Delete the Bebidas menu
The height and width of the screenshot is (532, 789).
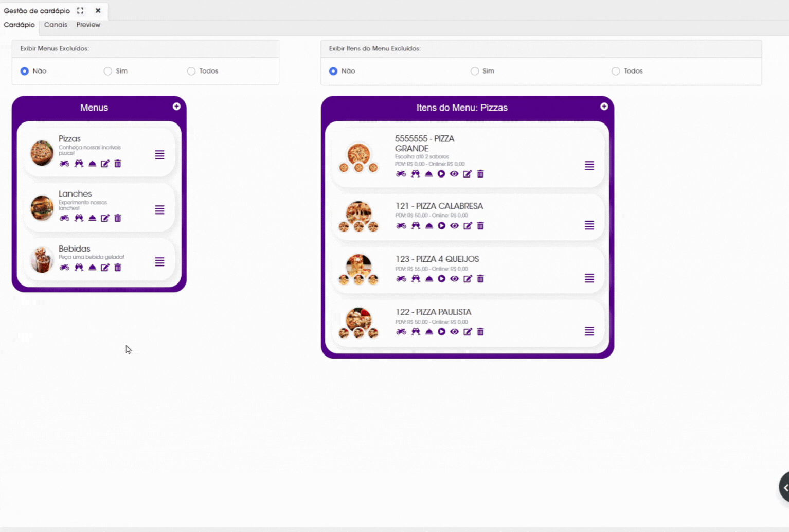coord(118,268)
